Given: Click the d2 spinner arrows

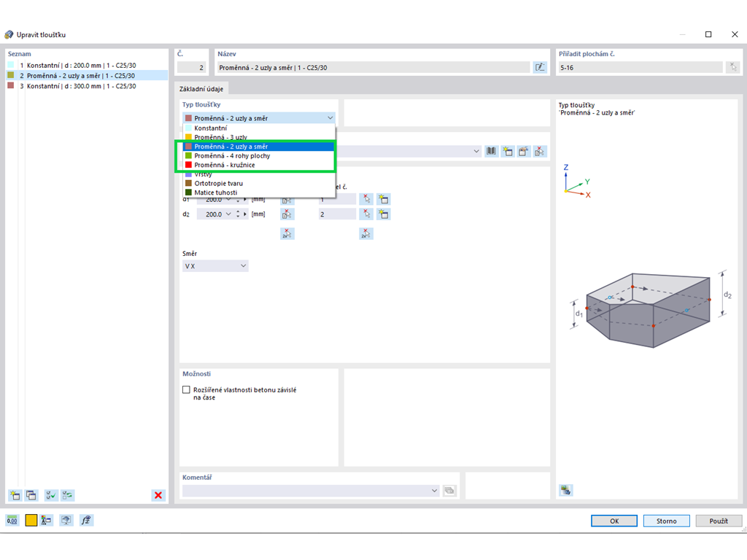Looking at the screenshot, I should (238, 214).
